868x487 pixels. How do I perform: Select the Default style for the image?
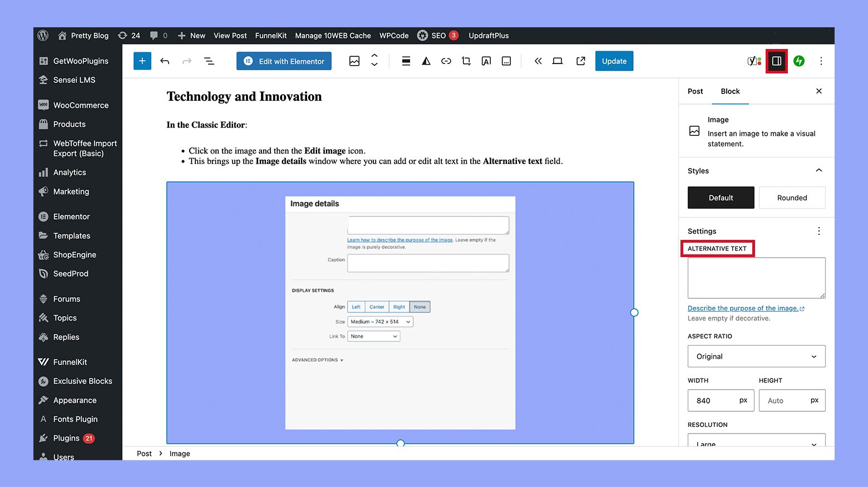(x=721, y=198)
